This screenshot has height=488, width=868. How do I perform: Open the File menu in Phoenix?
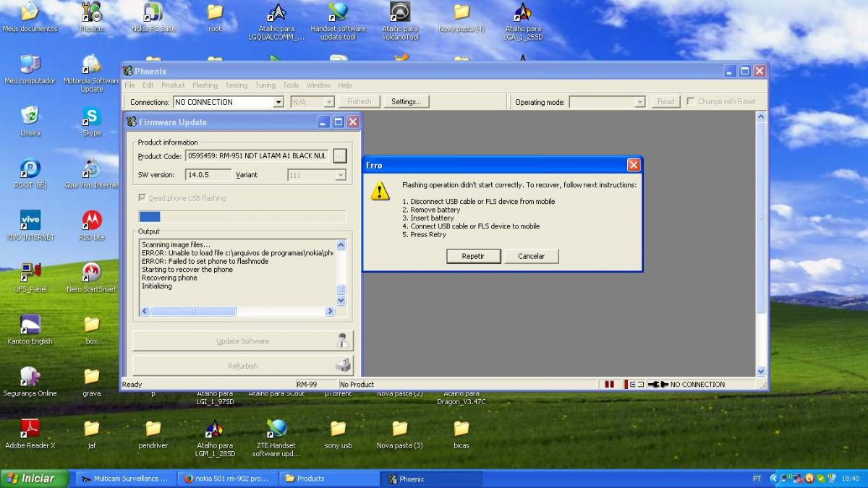130,85
